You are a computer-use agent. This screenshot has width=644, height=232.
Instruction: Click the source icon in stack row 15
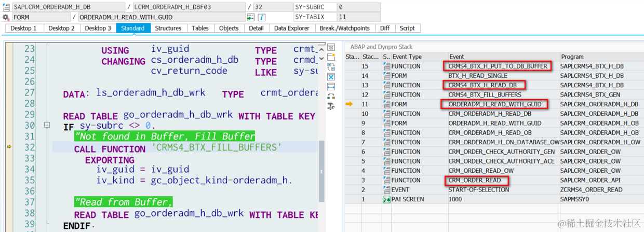(386, 66)
